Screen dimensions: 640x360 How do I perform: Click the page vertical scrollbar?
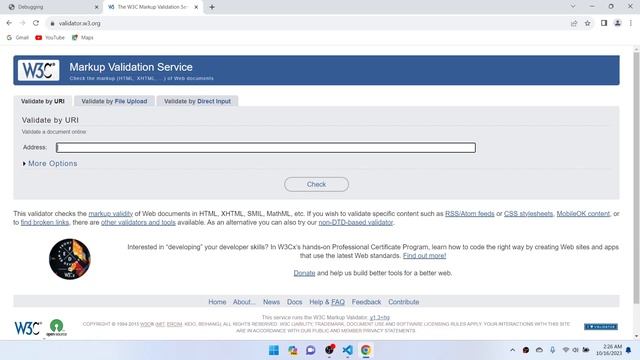(x=636, y=178)
